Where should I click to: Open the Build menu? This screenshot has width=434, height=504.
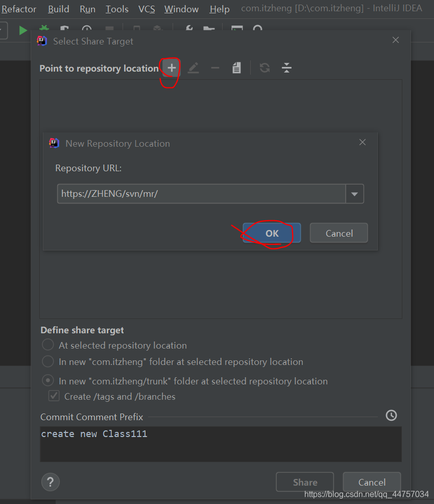[58, 9]
